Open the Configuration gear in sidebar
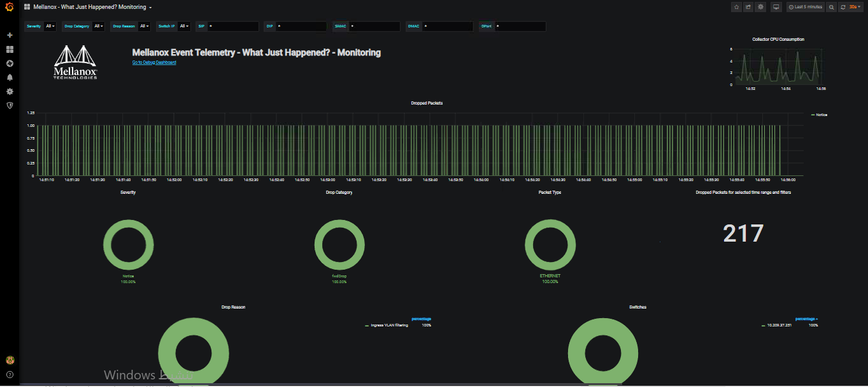The image size is (868, 387). pos(10,91)
